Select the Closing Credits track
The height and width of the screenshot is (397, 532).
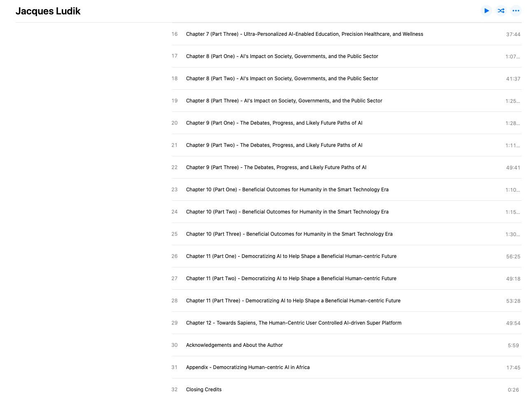[x=347, y=388]
